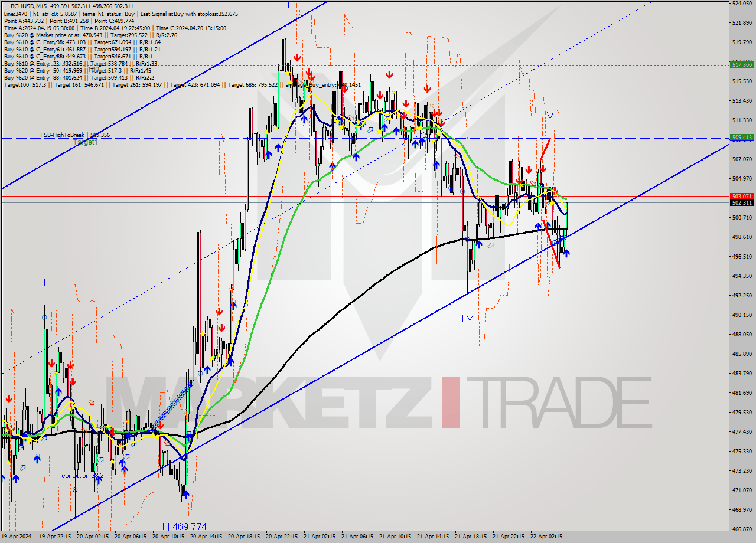Screen dimensions: 756x543
Task: Click the wave V label
Action: [x=550, y=116]
